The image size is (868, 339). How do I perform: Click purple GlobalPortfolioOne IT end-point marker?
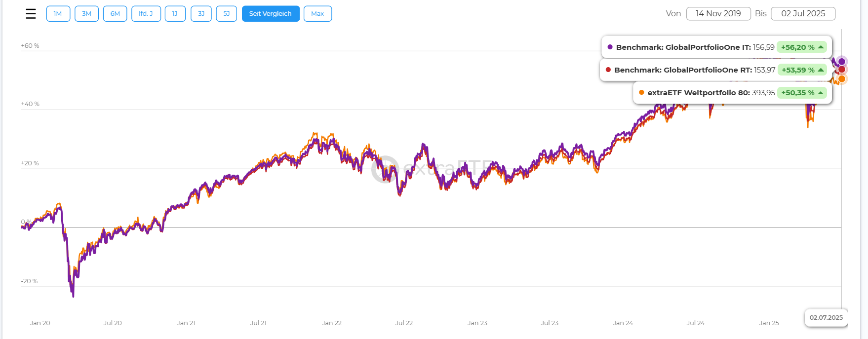[x=842, y=62]
